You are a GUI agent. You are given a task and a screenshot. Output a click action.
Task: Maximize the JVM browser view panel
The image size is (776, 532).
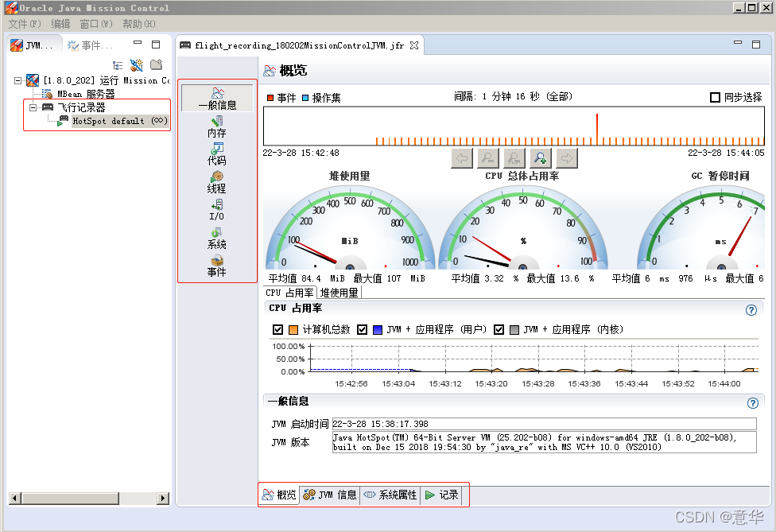tap(156, 44)
